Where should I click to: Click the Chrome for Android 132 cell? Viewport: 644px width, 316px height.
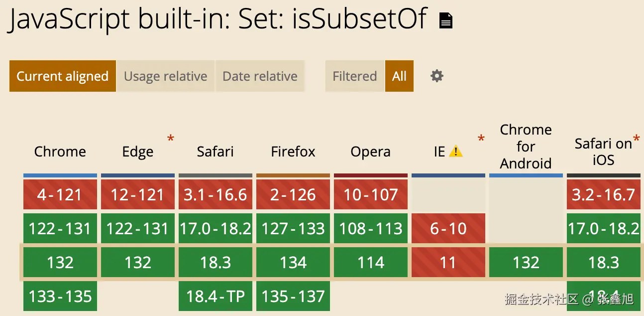(526, 262)
